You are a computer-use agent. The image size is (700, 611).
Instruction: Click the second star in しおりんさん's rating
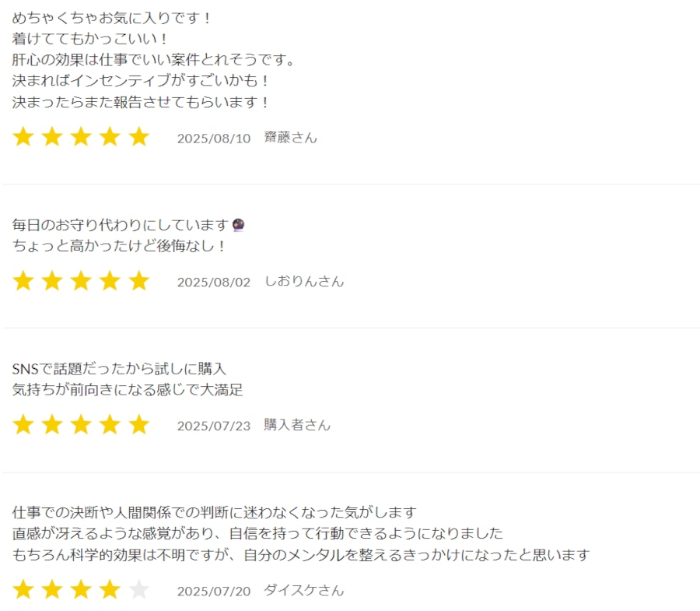click(52, 281)
